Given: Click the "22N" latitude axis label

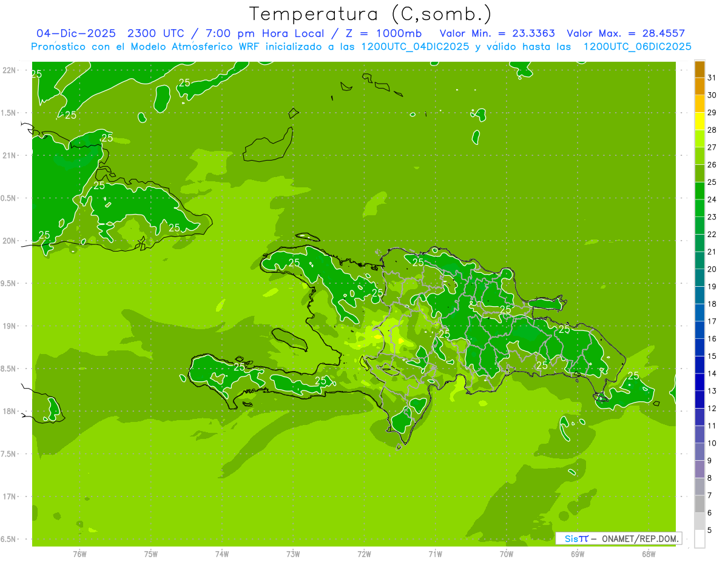Looking at the screenshot, I should coord(9,70).
